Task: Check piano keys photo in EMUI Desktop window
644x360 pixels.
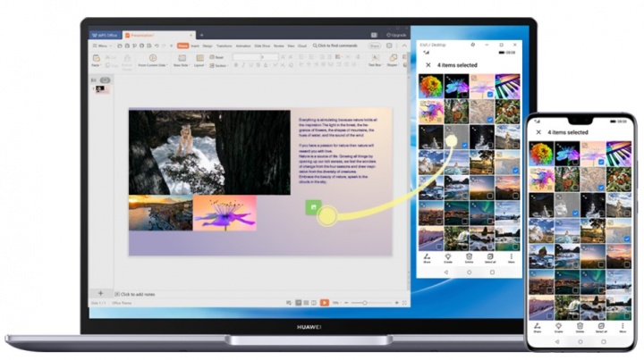Action: pyautogui.click(x=516, y=95)
